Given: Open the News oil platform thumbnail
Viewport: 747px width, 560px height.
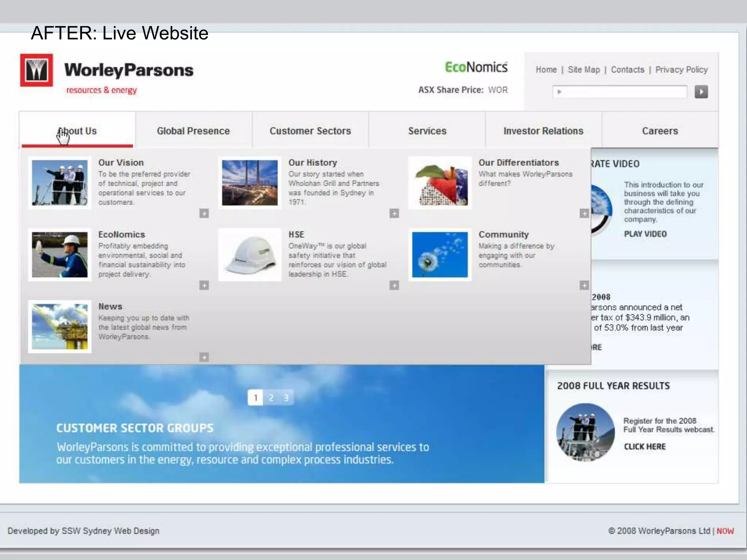Looking at the screenshot, I should point(60,326).
